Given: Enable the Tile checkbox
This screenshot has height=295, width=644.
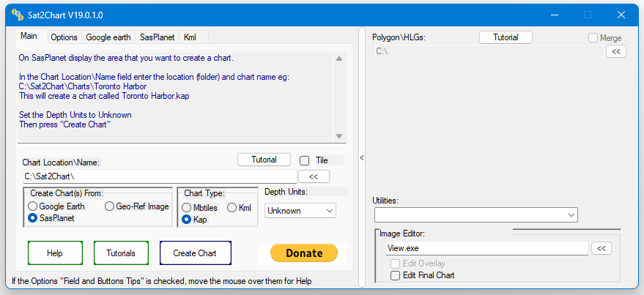Looking at the screenshot, I should click(x=305, y=160).
